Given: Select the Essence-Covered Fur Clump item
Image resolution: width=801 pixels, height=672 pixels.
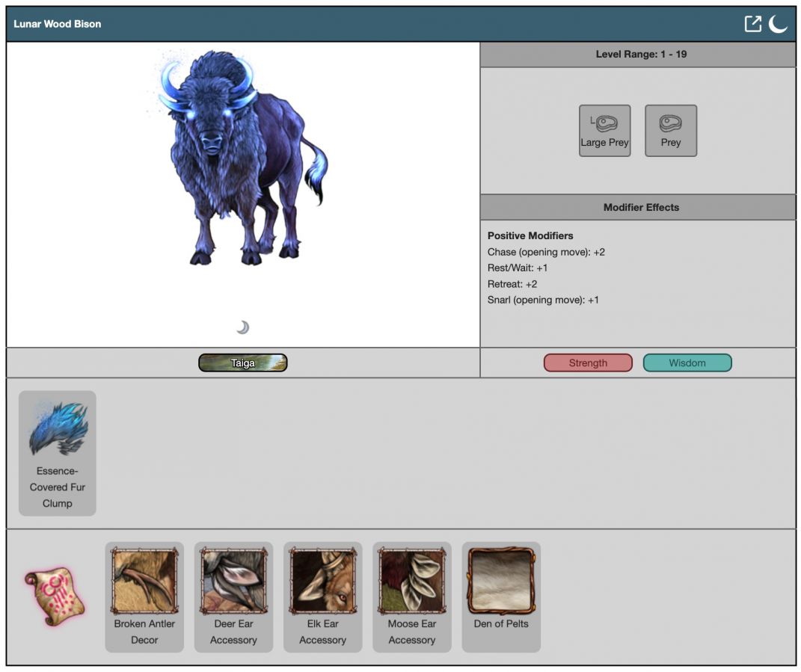Looking at the screenshot, I should [58, 452].
